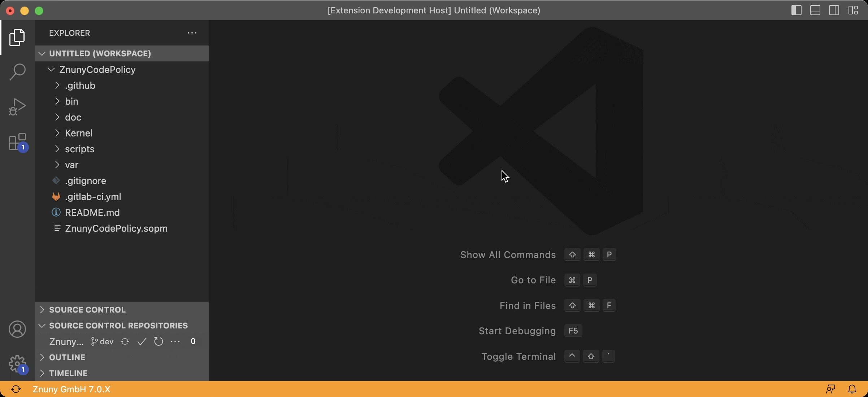Open the Extensions view icon

17,142
